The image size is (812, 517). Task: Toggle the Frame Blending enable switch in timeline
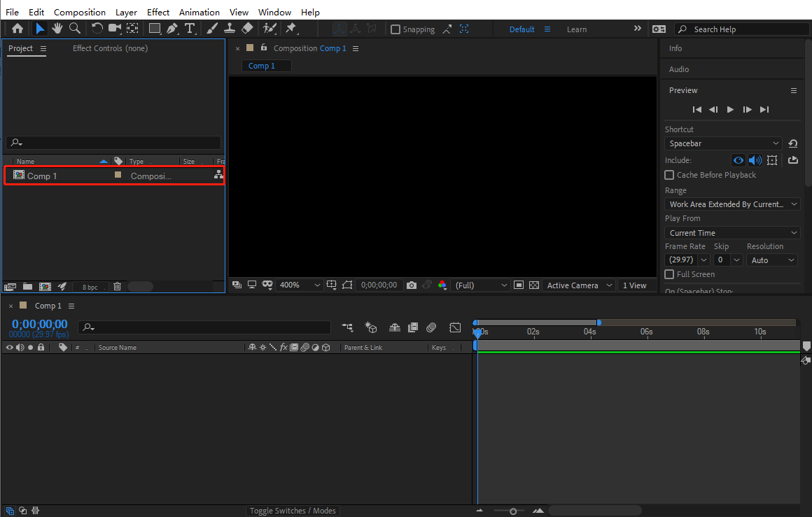(x=413, y=327)
